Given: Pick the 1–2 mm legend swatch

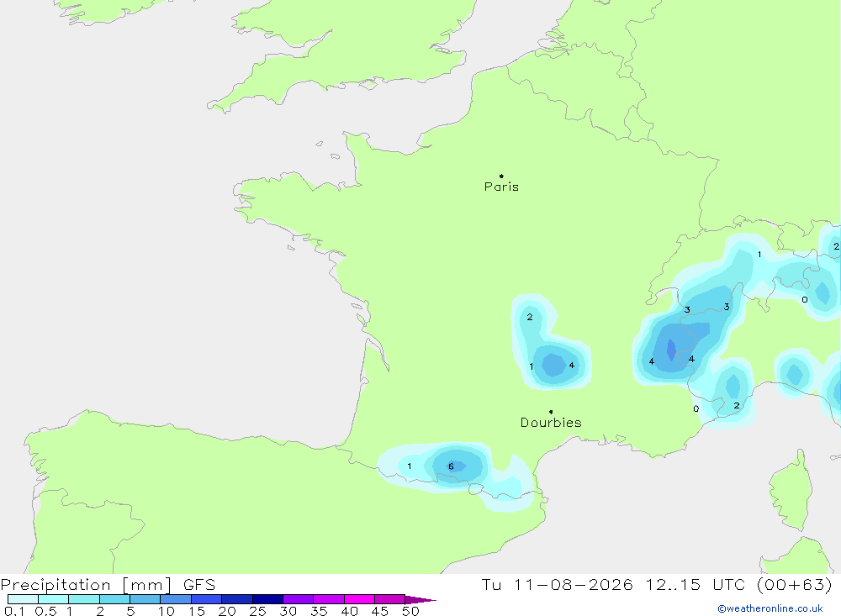Looking at the screenshot, I should 83,599.
